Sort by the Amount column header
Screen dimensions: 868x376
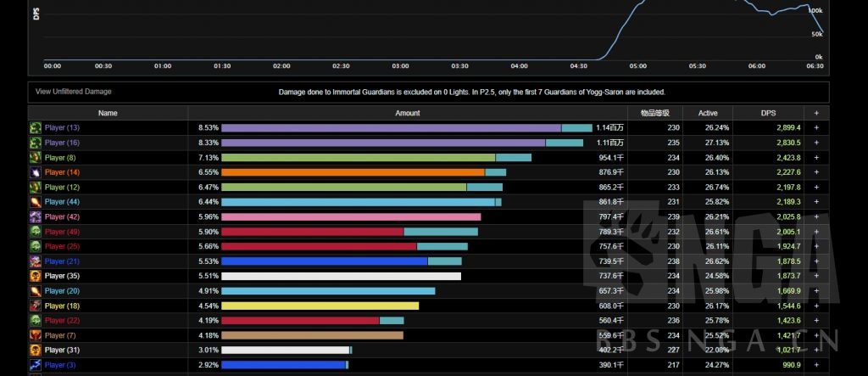[407, 113]
